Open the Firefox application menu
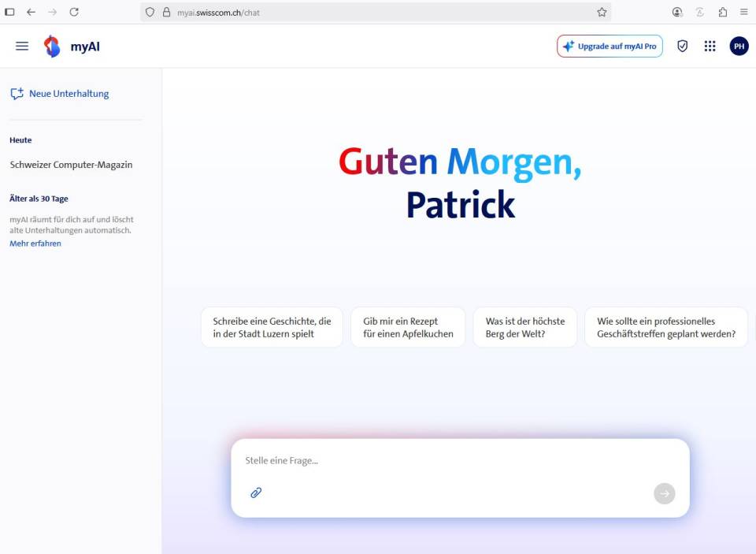 (x=743, y=12)
